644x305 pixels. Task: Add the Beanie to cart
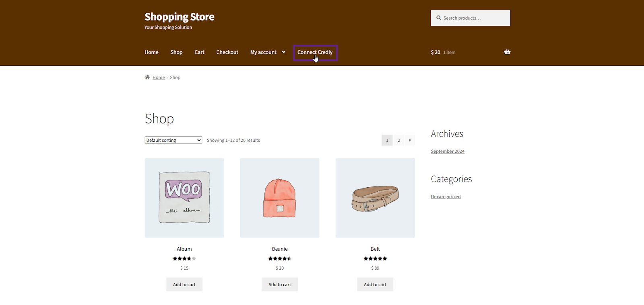point(280,285)
